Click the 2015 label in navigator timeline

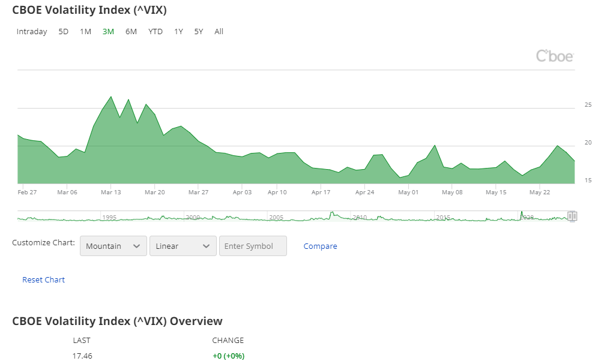coord(443,218)
